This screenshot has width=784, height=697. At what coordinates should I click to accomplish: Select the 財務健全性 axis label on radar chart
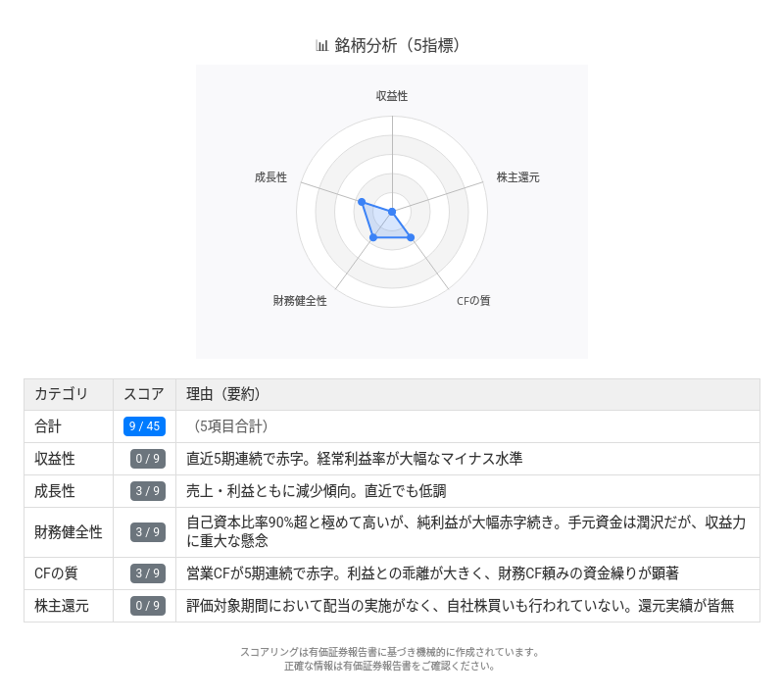pyautogui.click(x=300, y=301)
